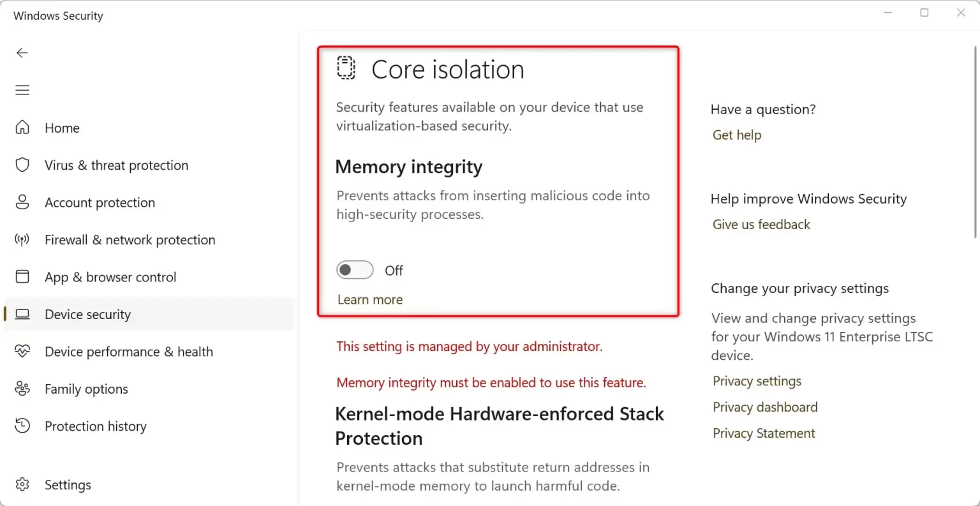Click the Settings gear icon

(22, 484)
